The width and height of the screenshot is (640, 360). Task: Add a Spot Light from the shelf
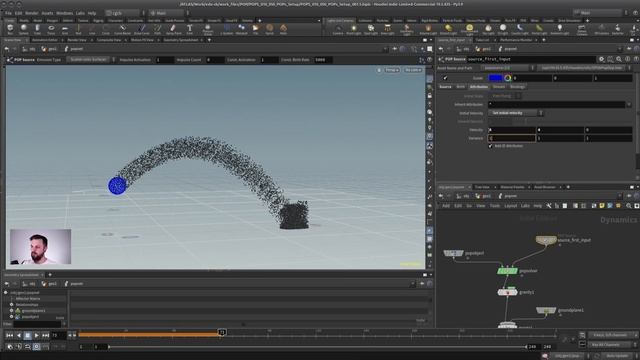(371, 29)
